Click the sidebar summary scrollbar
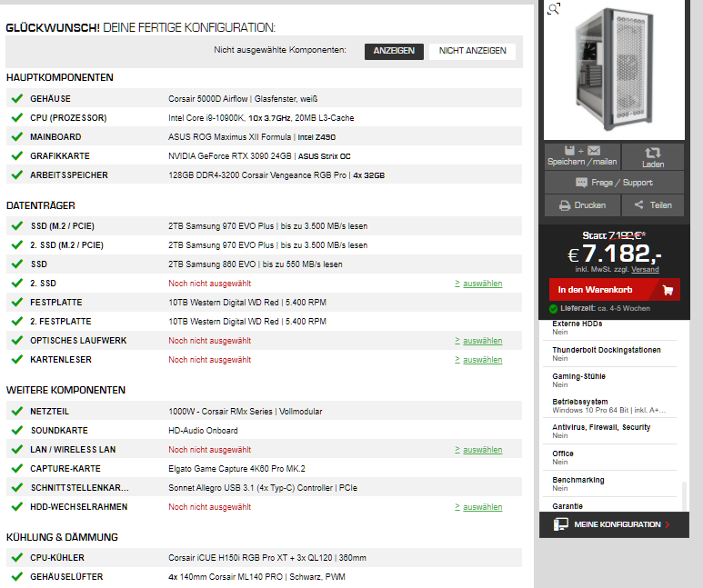This screenshot has height=588, width=703. click(x=684, y=495)
